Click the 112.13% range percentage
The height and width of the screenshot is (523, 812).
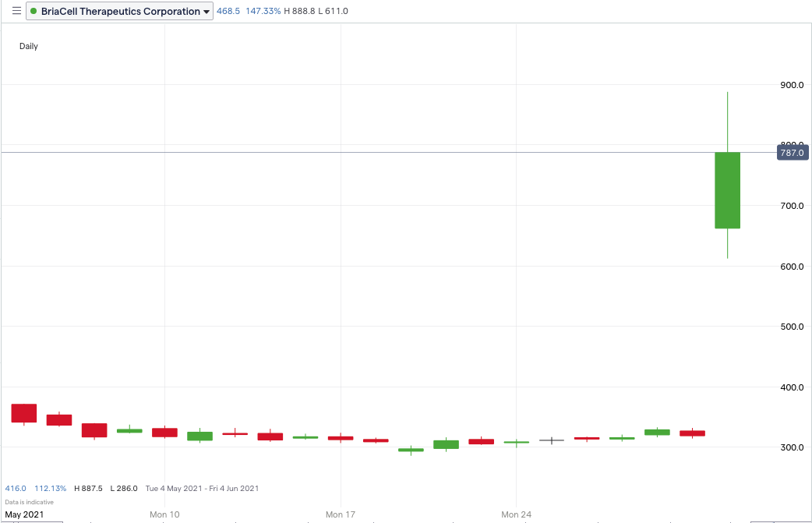tap(50, 488)
